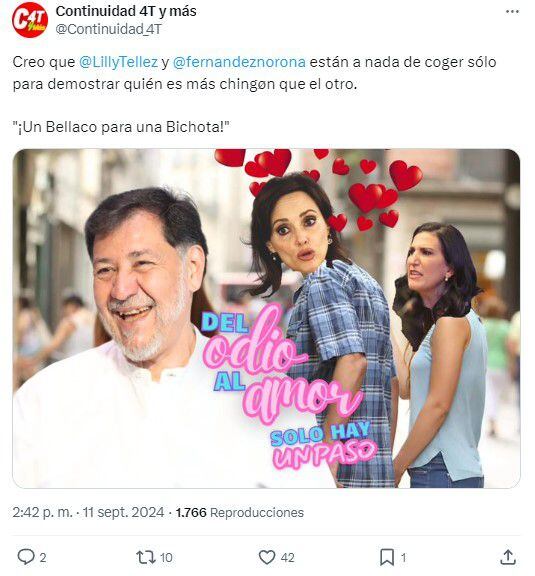
Task: Click the repost count number 10
Action: 166,558
